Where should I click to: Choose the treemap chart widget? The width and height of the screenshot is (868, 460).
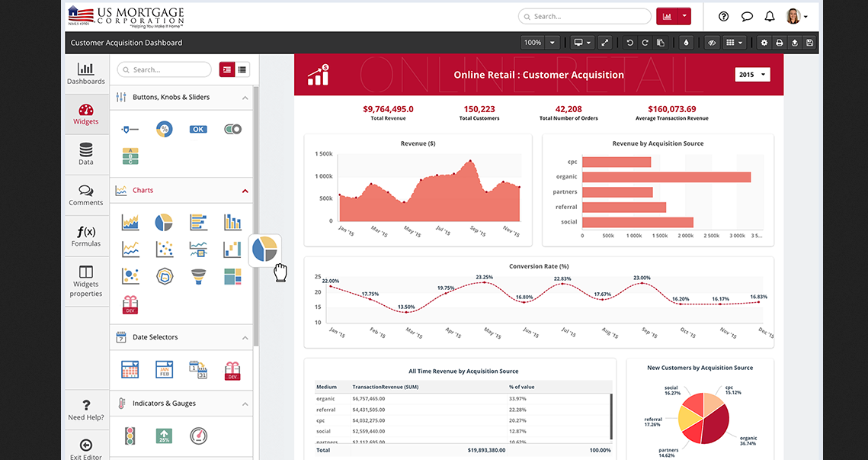click(232, 276)
